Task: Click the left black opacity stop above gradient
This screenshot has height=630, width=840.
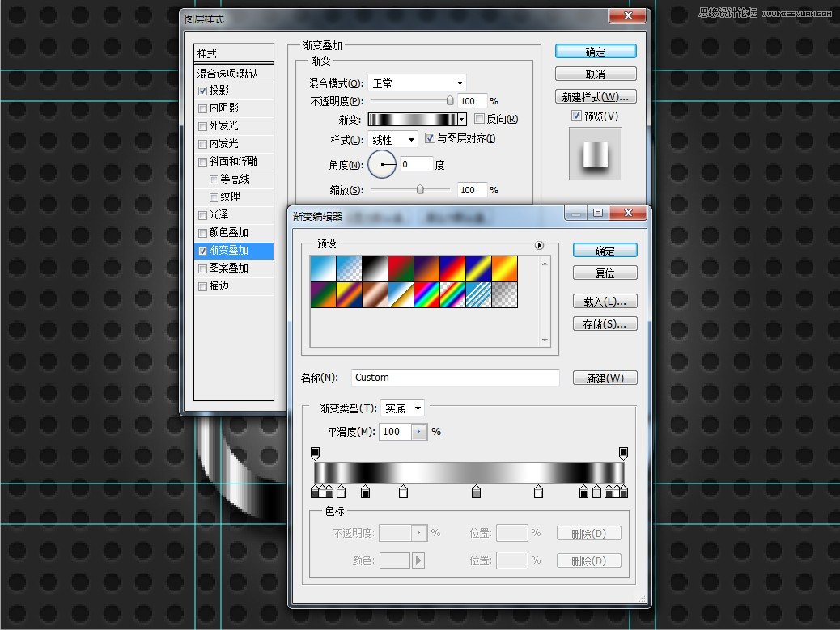Action: [x=316, y=452]
